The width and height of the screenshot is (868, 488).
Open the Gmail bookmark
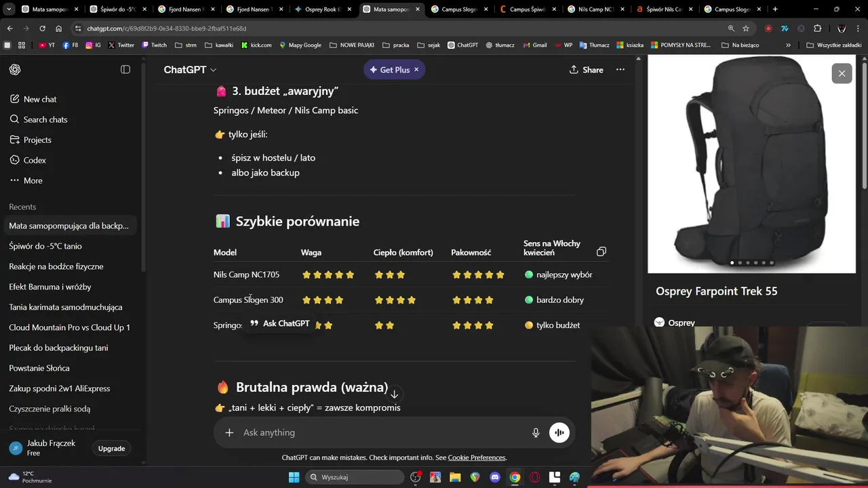(534, 45)
